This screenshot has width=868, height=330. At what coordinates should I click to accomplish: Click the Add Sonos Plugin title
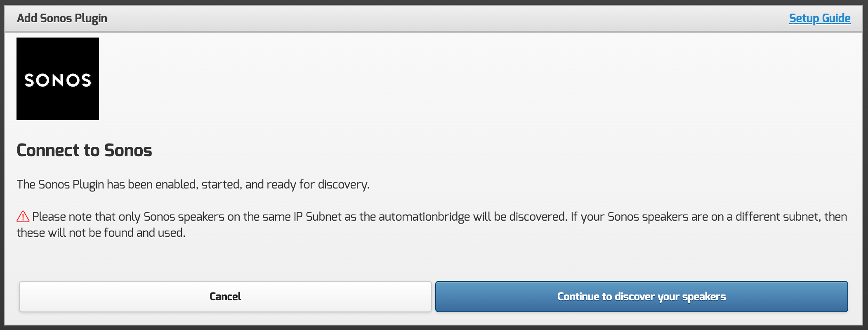tap(62, 18)
